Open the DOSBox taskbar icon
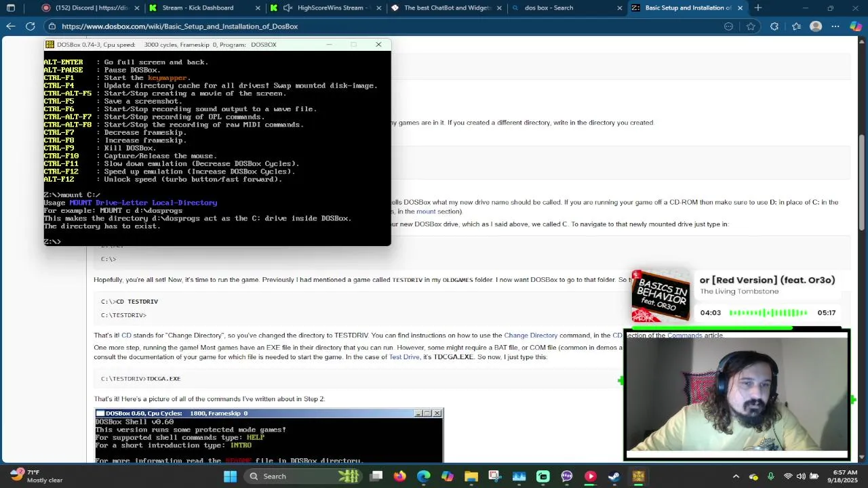This screenshot has height=488, width=868. click(x=638, y=476)
